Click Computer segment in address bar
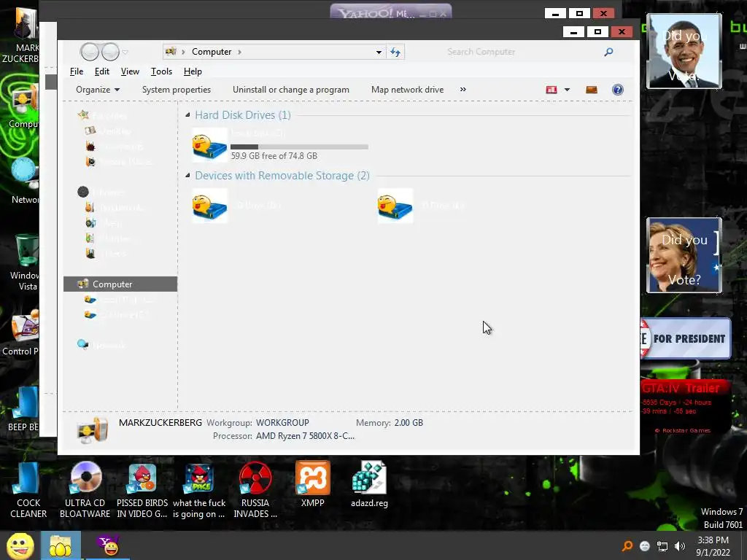747x560 pixels. pyautogui.click(x=212, y=52)
